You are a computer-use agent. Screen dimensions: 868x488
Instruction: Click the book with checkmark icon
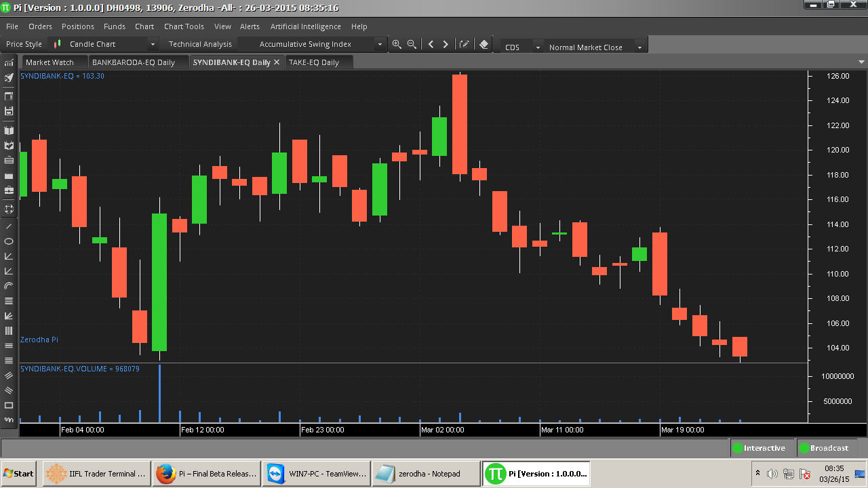click(9, 145)
